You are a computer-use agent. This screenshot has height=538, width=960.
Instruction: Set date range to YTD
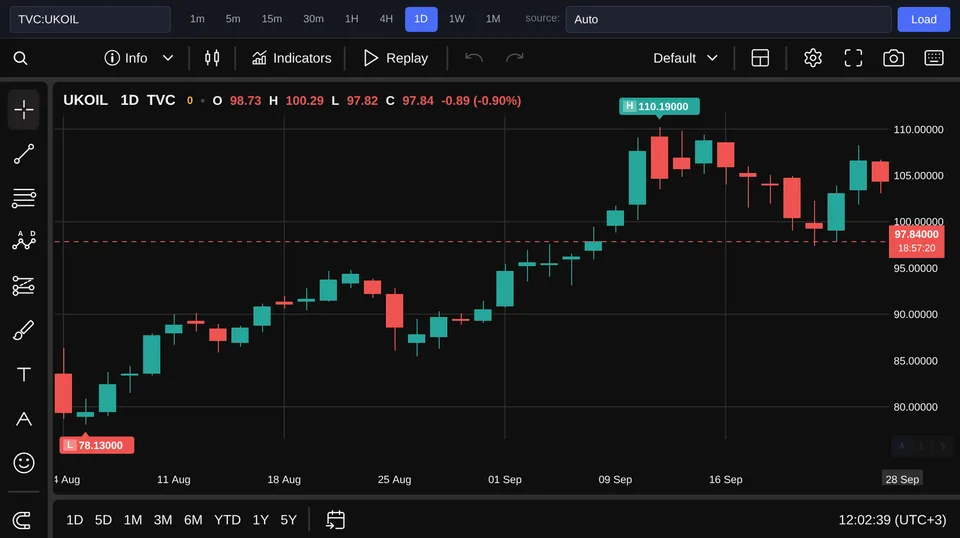pyautogui.click(x=227, y=520)
